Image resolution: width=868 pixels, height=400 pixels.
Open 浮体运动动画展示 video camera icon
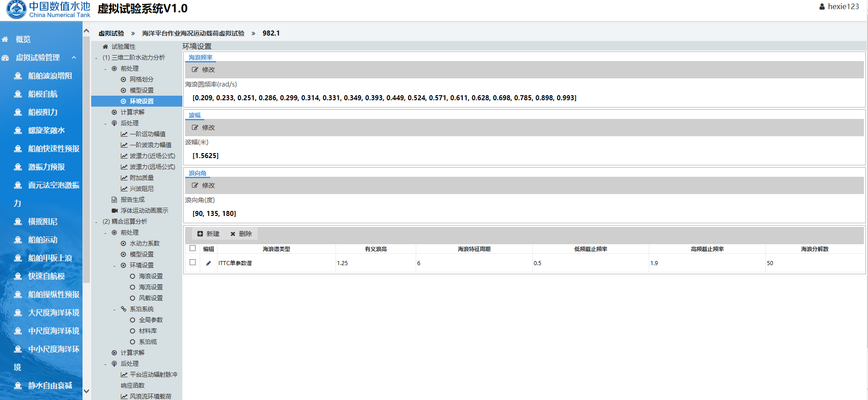pyautogui.click(x=114, y=210)
